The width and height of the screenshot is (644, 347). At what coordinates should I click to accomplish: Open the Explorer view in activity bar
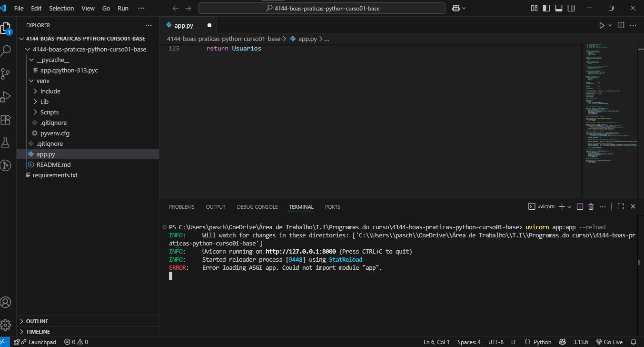[x=6, y=28]
